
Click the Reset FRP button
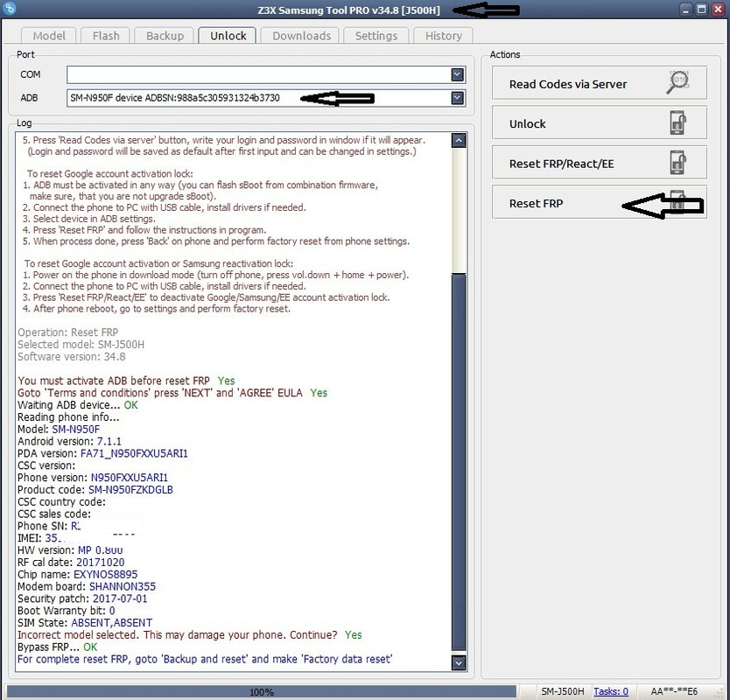[x=600, y=203]
